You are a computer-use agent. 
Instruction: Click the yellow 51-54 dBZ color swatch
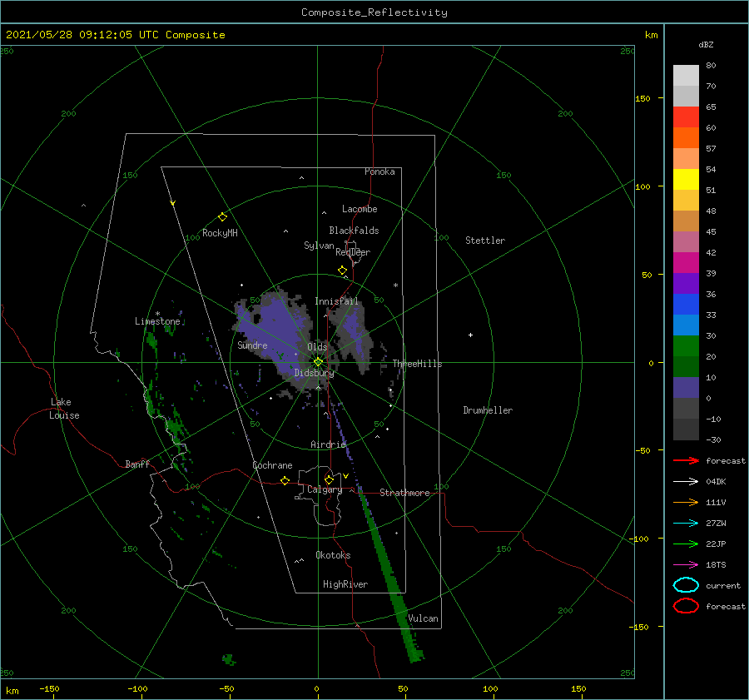click(686, 180)
